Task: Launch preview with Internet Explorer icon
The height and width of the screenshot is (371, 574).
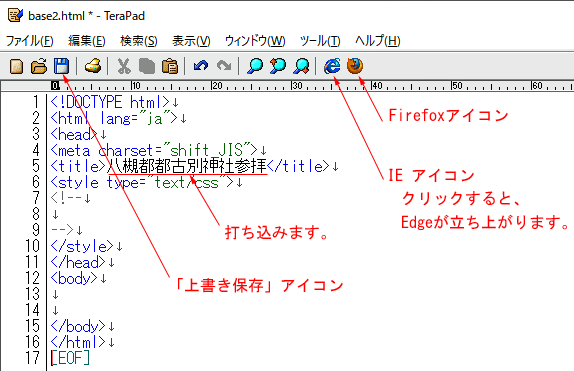Action: click(332, 66)
